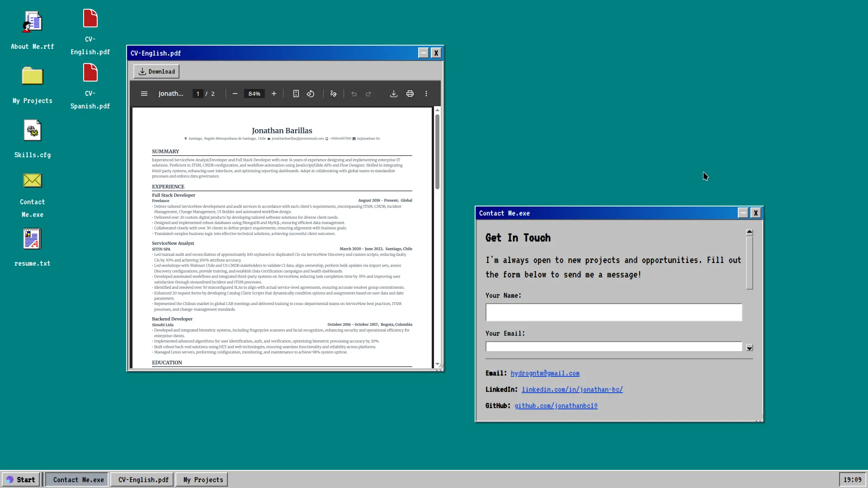
Task: Click the zoom out minus icon
Action: 235,94
